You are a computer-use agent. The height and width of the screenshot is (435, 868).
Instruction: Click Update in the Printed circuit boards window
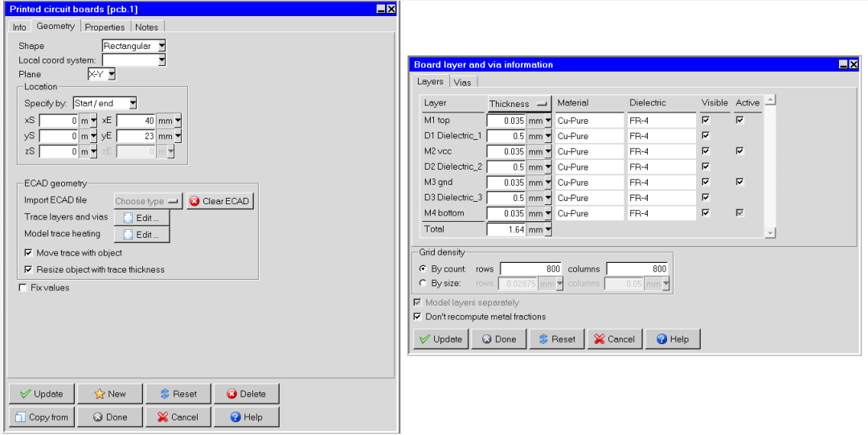pos(42,394)
